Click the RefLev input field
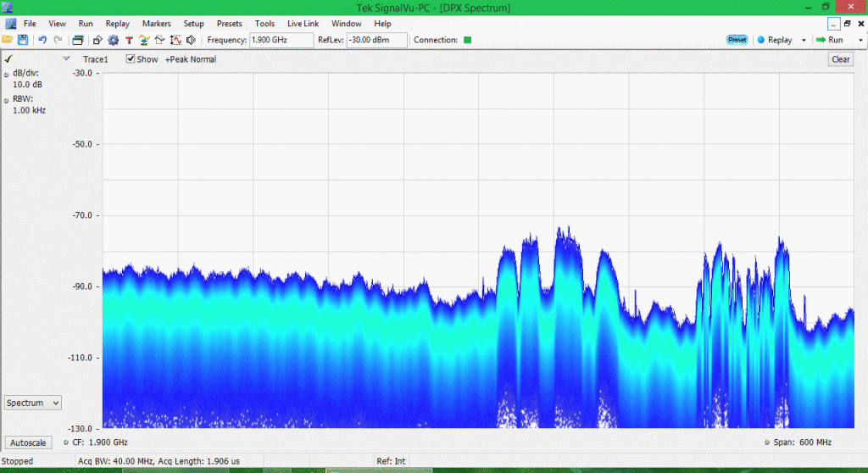 click(376, 40)
